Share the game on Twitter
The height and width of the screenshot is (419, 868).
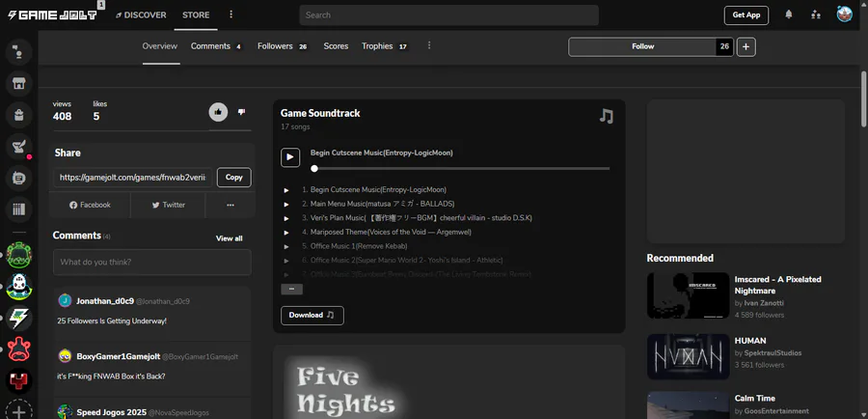[168, 205]
